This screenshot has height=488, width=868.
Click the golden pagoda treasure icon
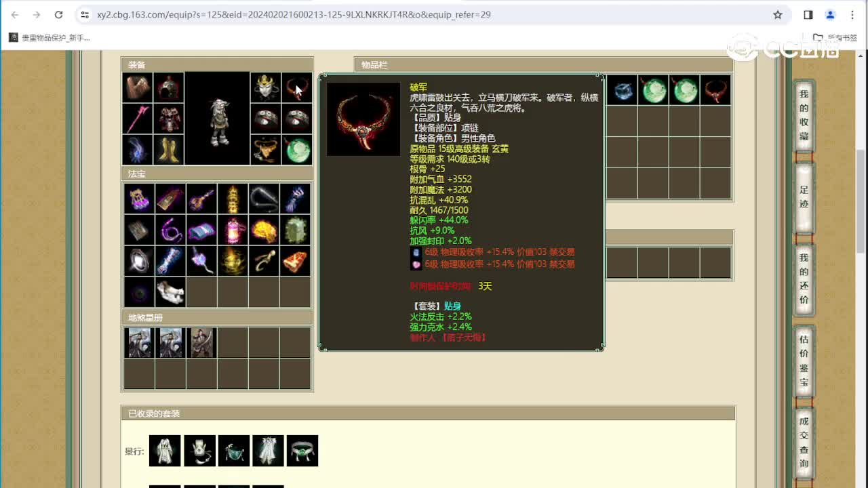(233, 199)
